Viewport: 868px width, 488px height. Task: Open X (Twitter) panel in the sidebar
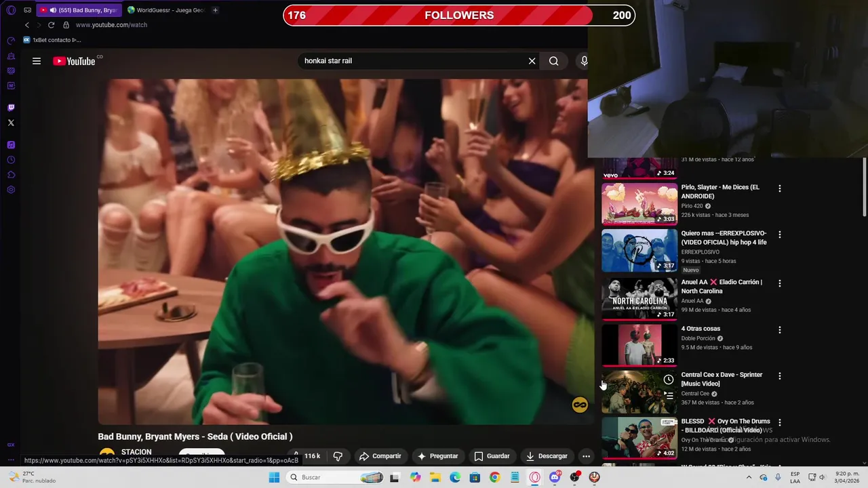(11, 123)
